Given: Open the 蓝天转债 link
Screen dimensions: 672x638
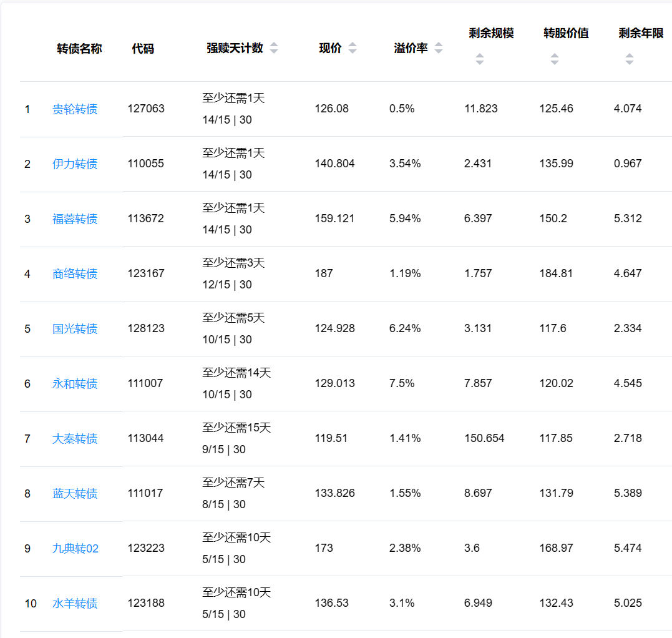Looking at the screenshot, I should [75, 494].
